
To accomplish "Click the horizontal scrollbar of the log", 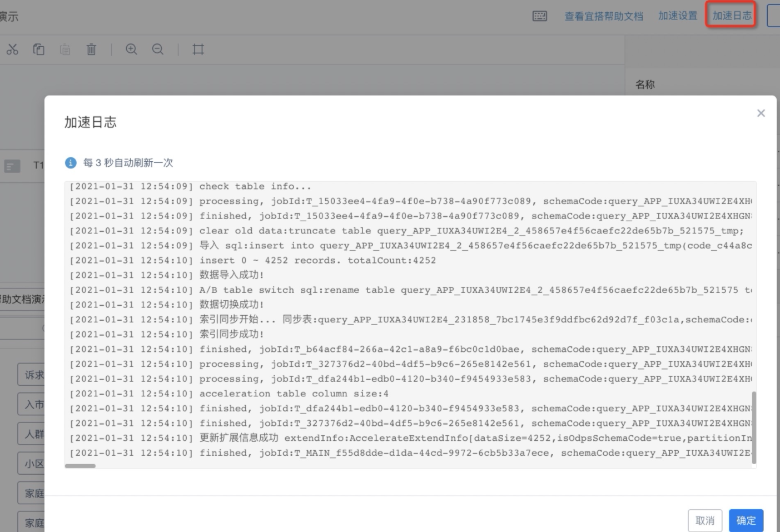I will click(80, 466).
